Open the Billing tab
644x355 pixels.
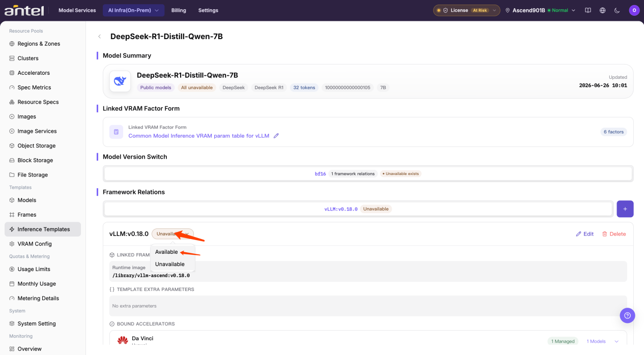[x=179, y=10]
